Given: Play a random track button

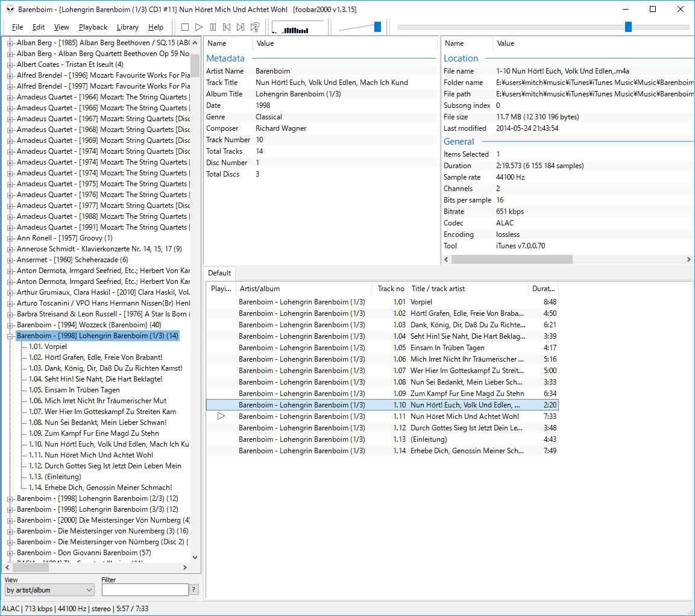Looking at the screenshot, I should (x=254, y=27).
